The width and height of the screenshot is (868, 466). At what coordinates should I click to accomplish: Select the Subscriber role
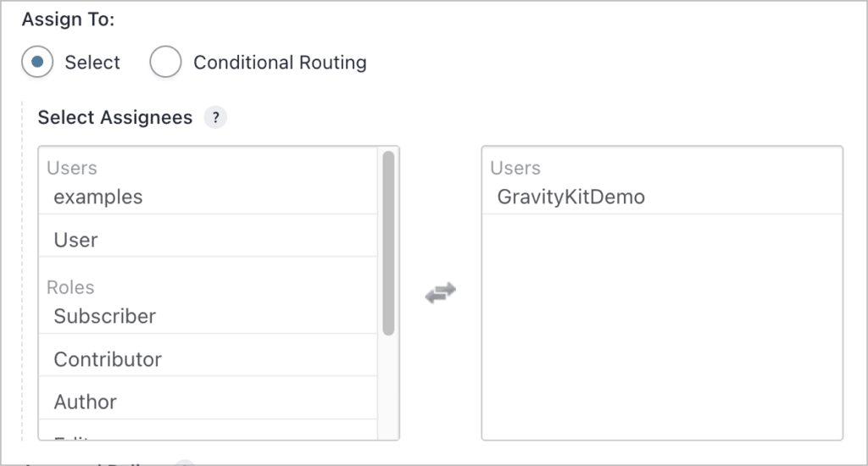[x=209, y=317]
